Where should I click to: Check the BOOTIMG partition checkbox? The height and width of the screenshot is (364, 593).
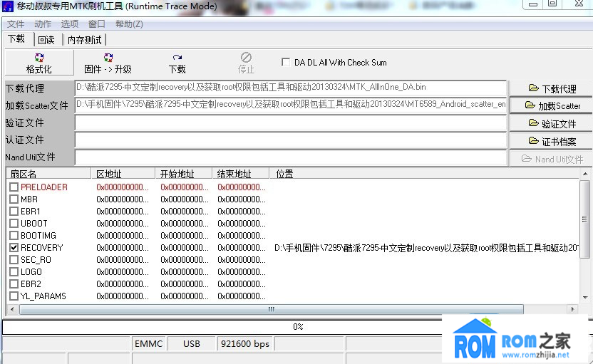pyautogui.click(x=14, y=235)
